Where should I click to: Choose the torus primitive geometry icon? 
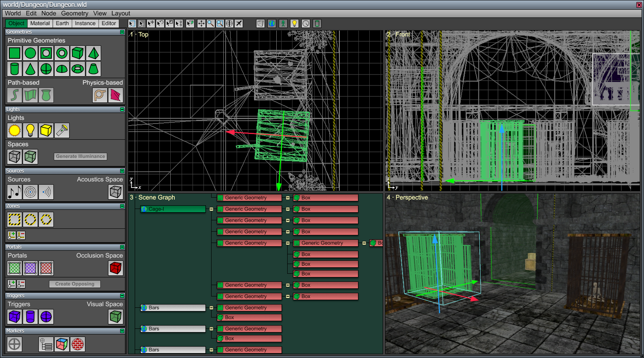pos(78,69)
